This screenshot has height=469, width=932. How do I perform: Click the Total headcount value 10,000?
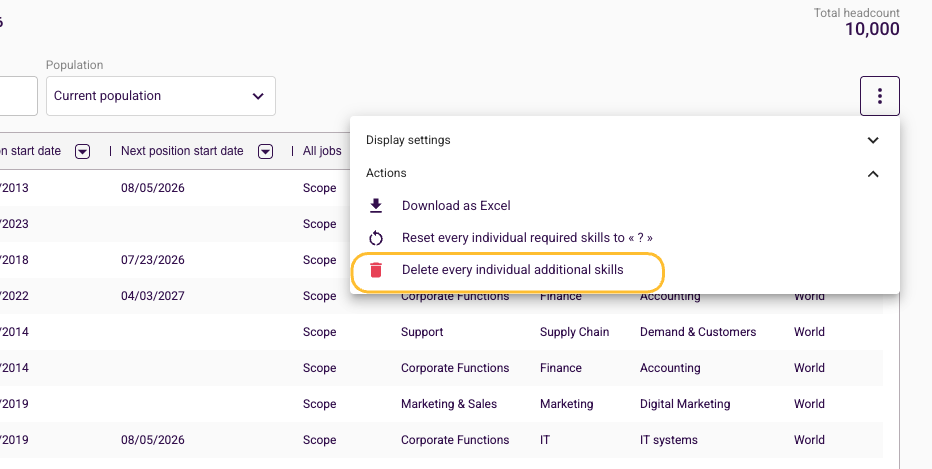872,29
